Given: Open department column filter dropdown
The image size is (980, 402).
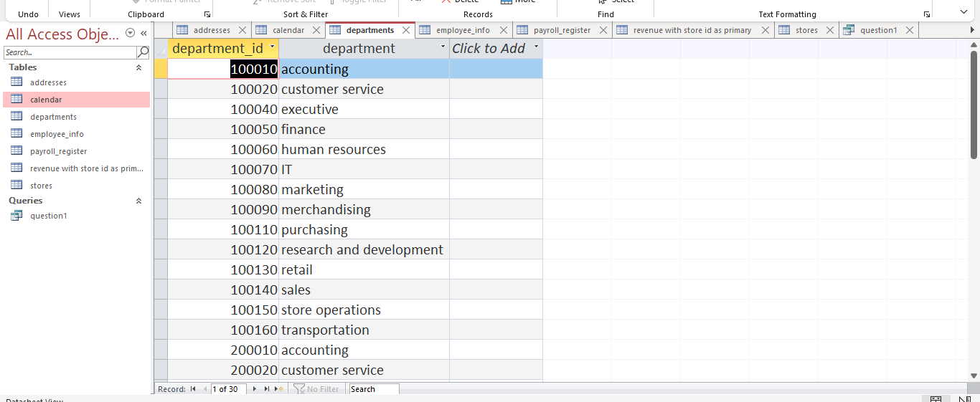Looking at the screenshot, I should (443, 47).
